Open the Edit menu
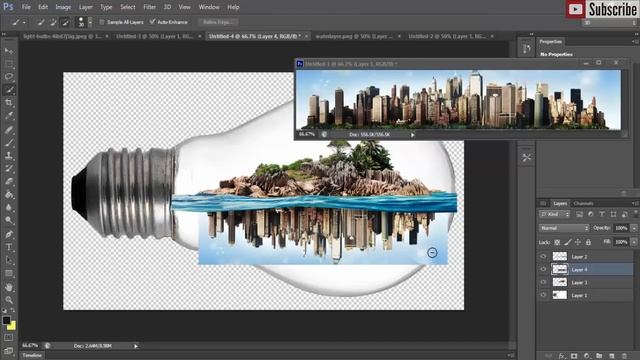Image resolution: width=640 pixels, height=360 pixels. point(43,7)
